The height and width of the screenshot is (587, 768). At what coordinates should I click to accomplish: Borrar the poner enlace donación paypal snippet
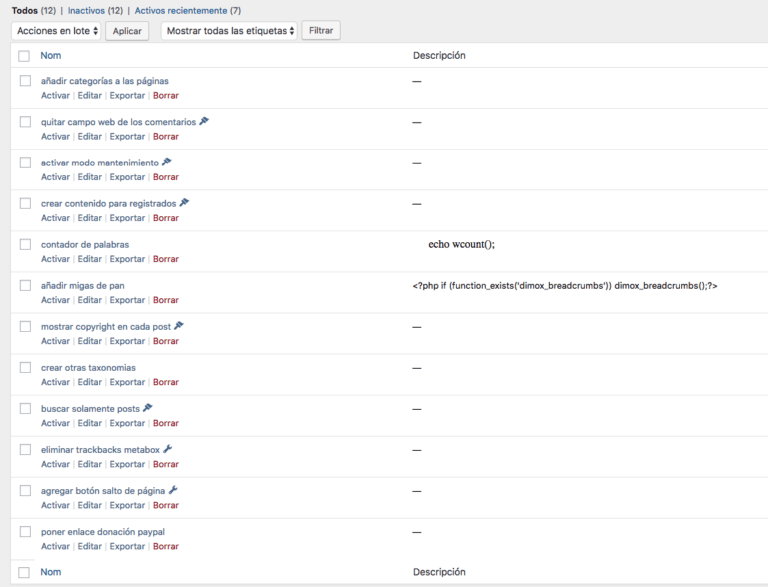pos(166,546)
